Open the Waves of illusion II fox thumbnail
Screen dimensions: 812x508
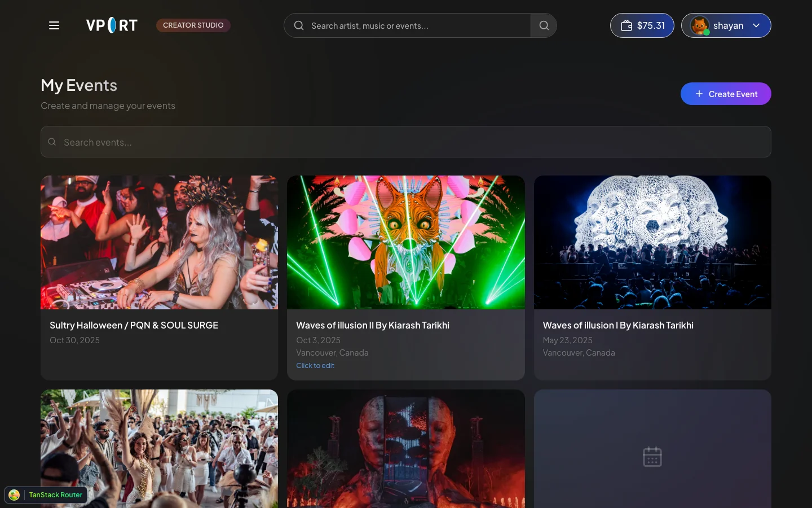click(406, 242)
